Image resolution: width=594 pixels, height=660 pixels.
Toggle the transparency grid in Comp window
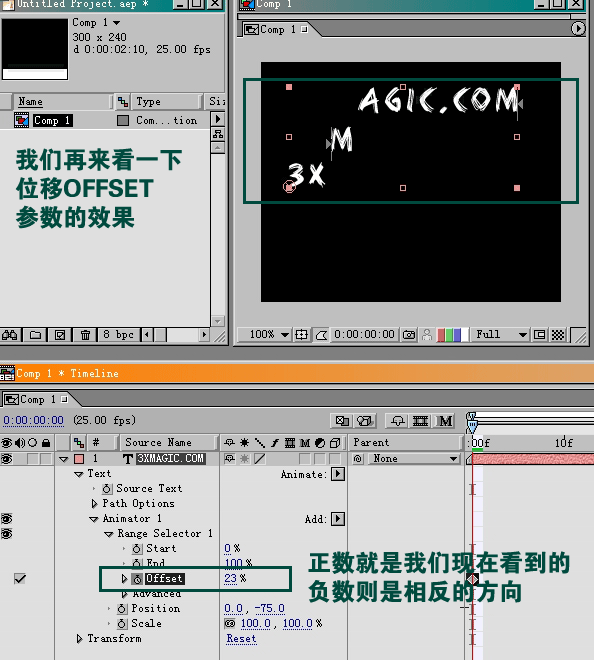tap(558, 335)
